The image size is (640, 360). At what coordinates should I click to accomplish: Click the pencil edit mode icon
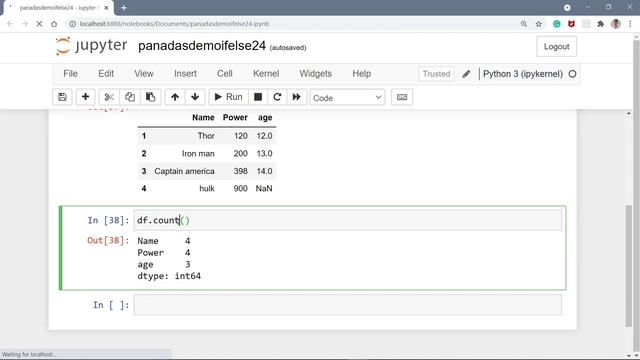coord(466,74)
